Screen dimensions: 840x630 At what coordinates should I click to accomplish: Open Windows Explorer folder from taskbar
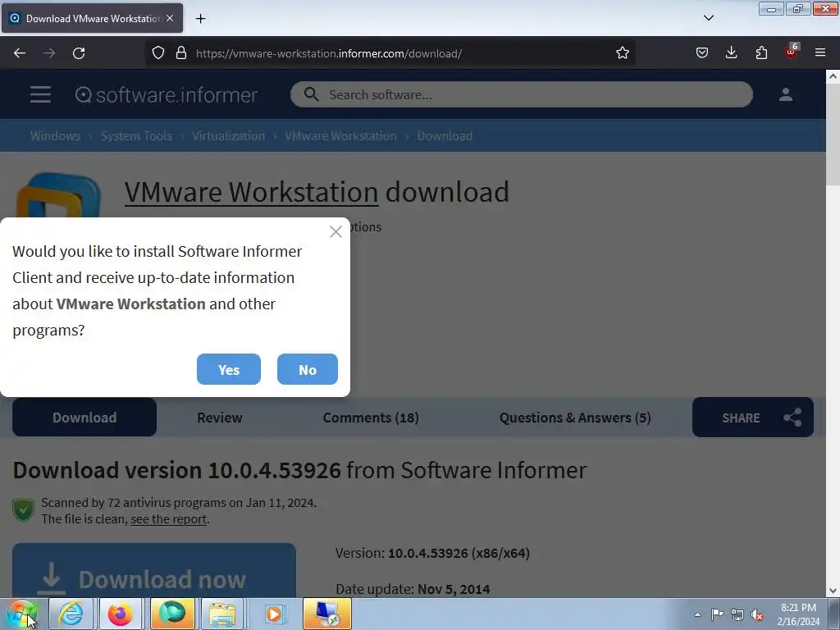[222, 614]
